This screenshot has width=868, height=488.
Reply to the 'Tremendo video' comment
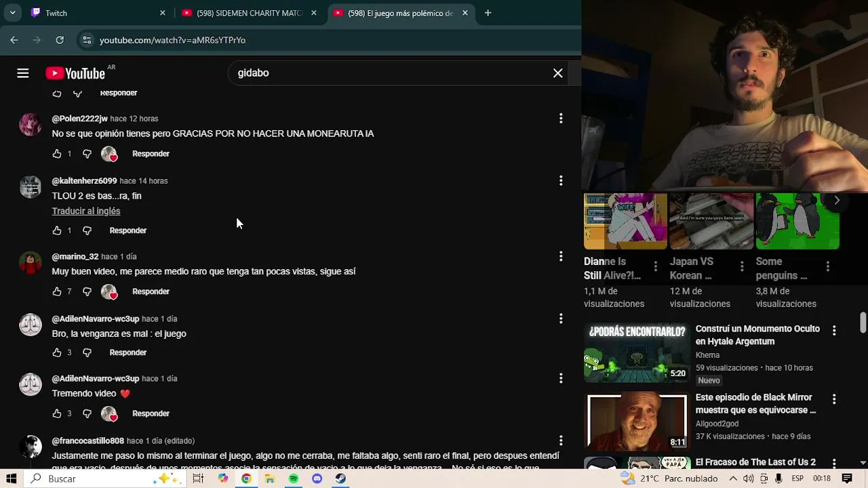click(151, 413)
